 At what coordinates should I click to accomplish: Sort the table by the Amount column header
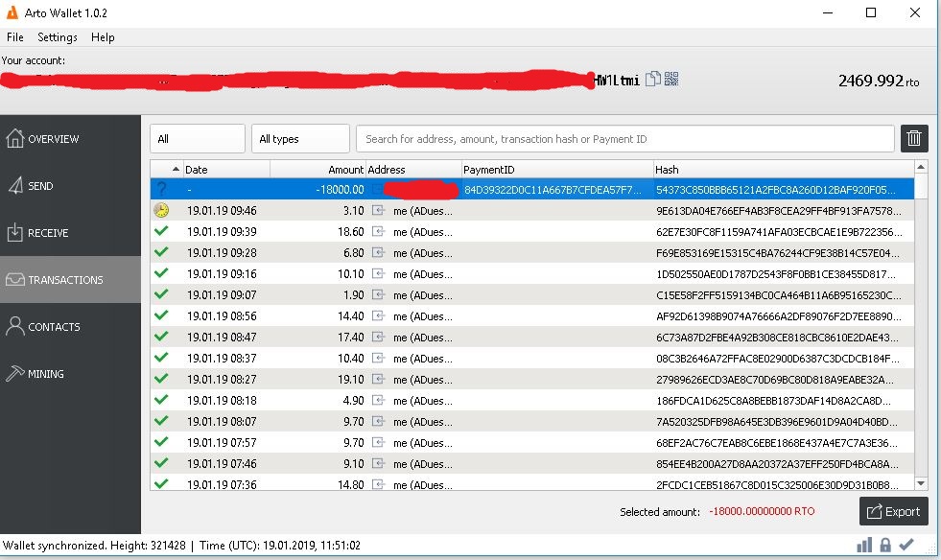(318, 170)
